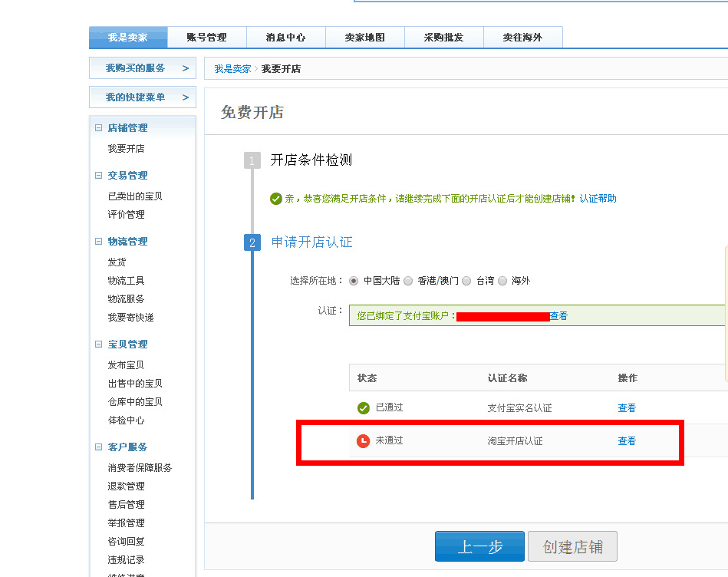Click the collapse minus icon beside 客户服务
Screen dimensions: 728x577
click(98, 447)
